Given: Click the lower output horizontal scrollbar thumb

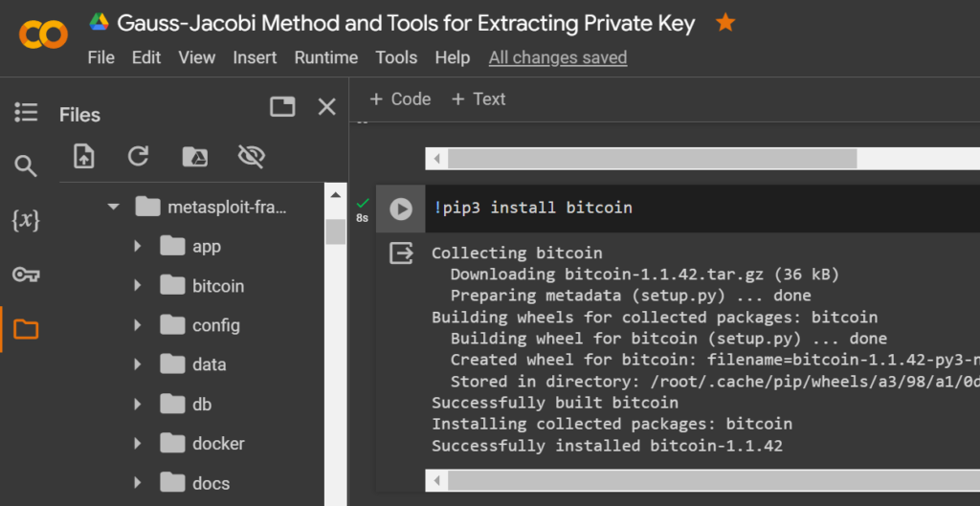Looking at the screenshot, I should 714,481.
